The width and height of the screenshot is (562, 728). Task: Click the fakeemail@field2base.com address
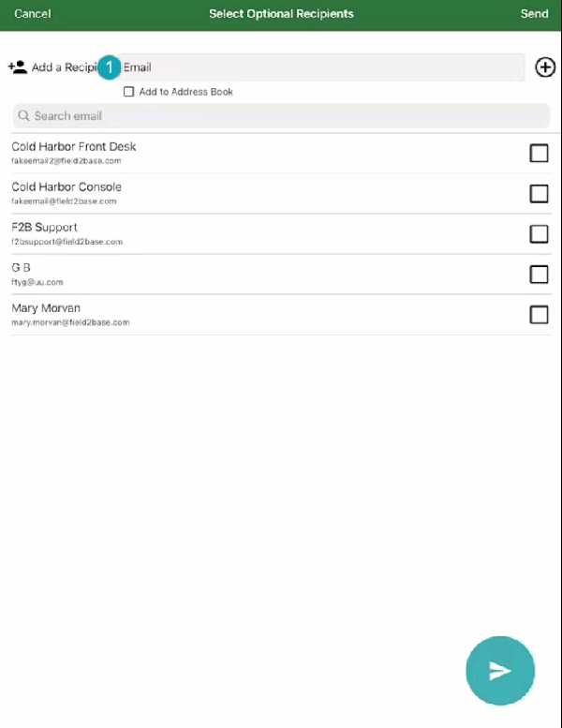pos(64,201)
